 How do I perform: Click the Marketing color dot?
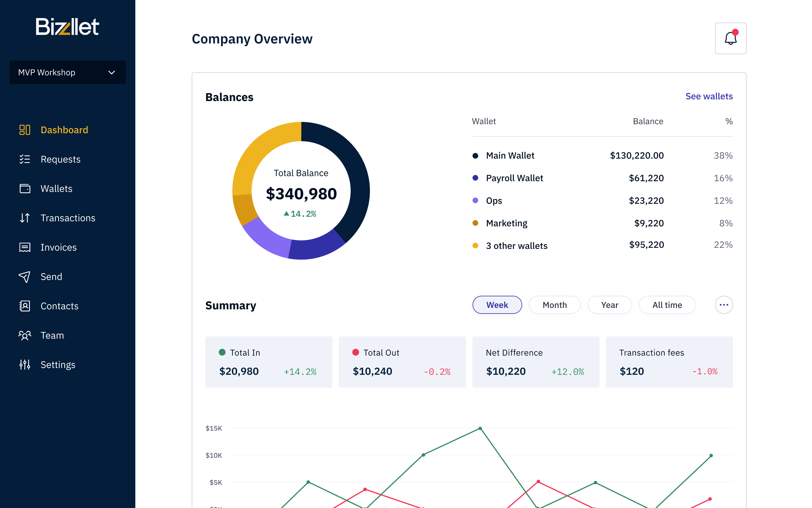pyautogui.click(x=475, y=223)
